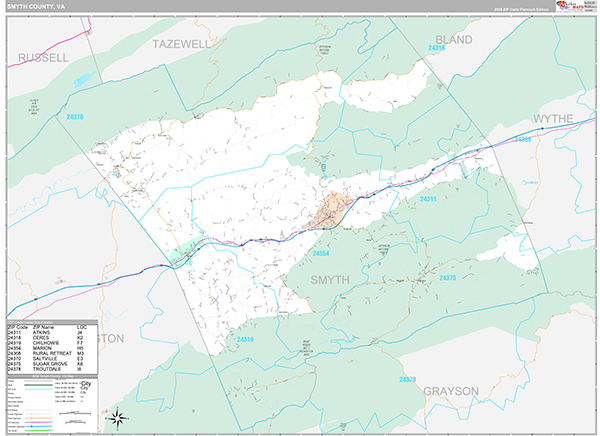Viewport: 600px width, 436px height.
Task: Click the GRAYSON county label
Action: 451,391
